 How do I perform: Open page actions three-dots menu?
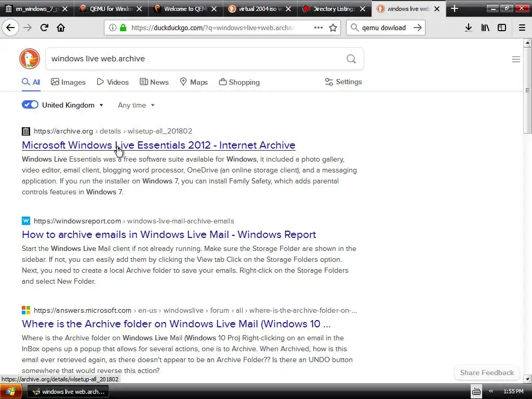click(x=318, y=28)
